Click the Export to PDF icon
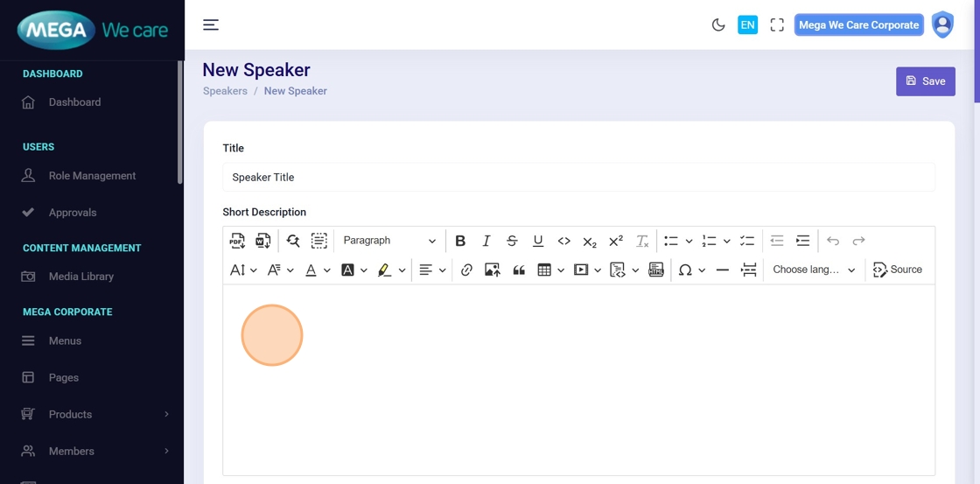This screenshot has height=484, width=980. point(237,241)
